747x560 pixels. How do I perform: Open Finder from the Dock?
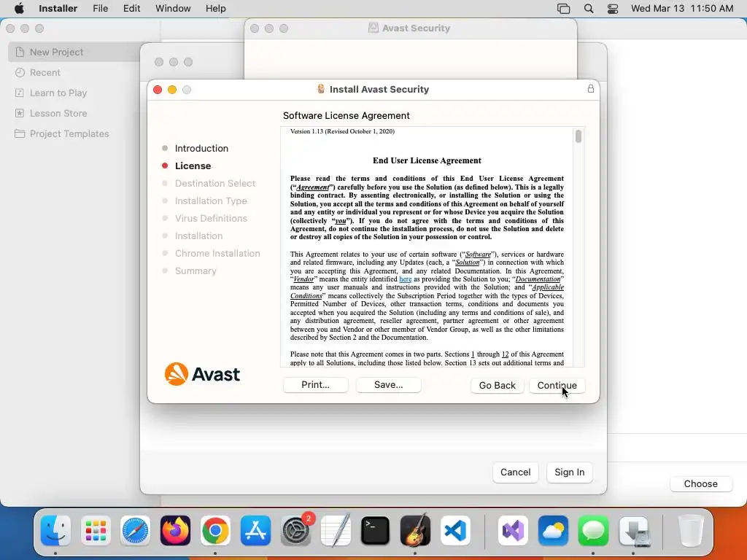(55, 531)
